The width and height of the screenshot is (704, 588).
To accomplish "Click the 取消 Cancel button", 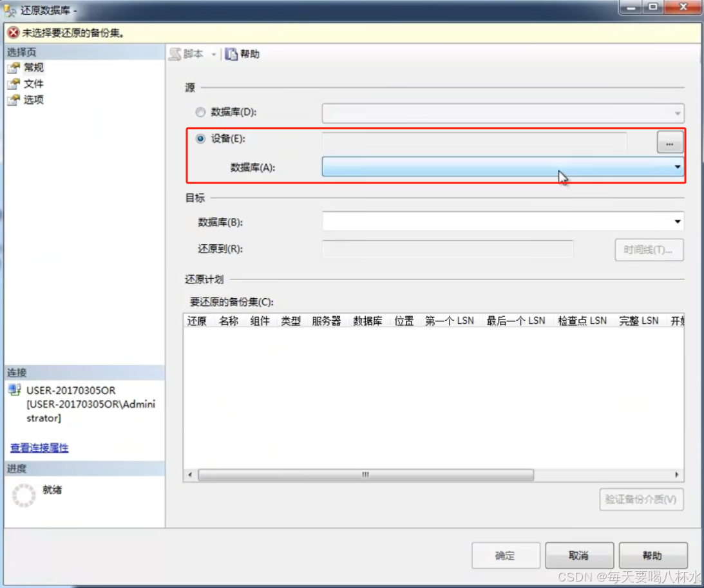I will pos(579,555).
